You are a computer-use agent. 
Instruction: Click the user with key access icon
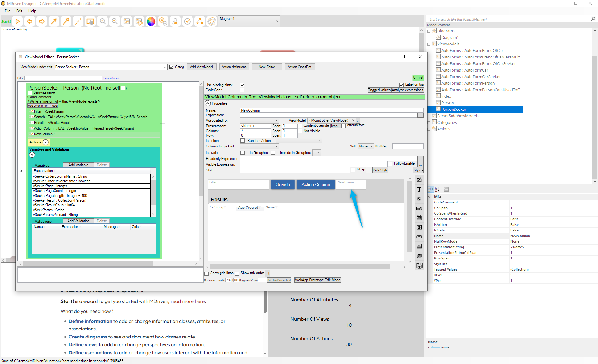click(x=175, y=21)
